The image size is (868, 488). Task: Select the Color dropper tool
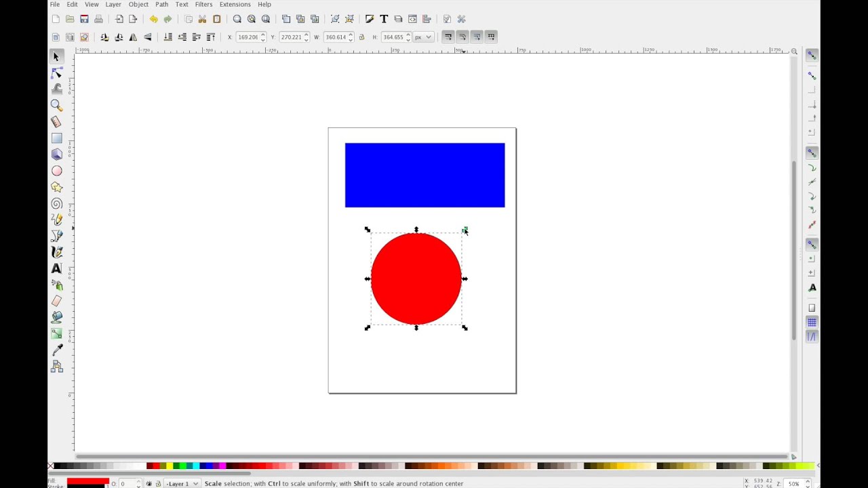point(56,350)
